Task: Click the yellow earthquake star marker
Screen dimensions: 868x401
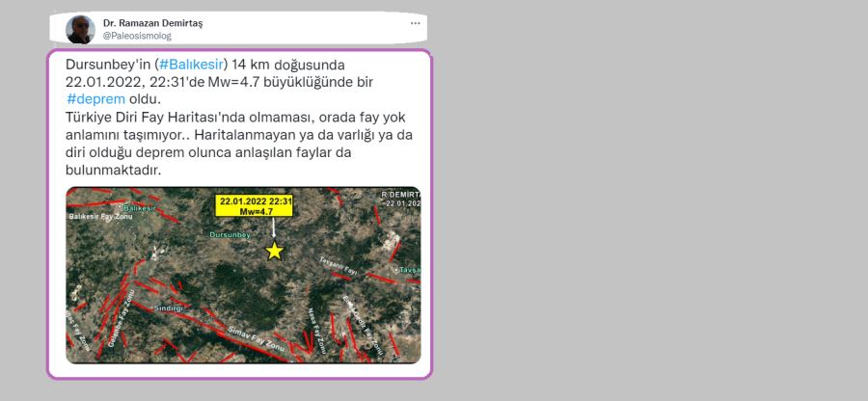Action: 275,251
